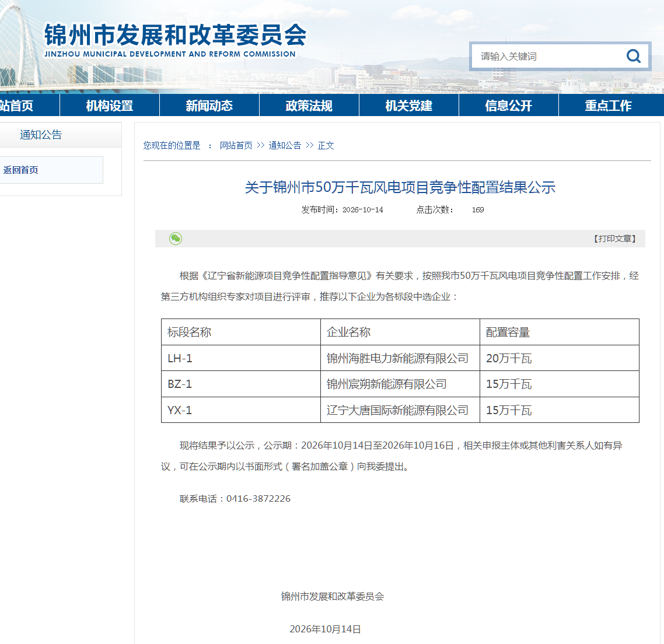The image size is (664, 644).
Task: Click the 正文 breadcrumb item
Action: pyautogui.click(x=326, y=146)
